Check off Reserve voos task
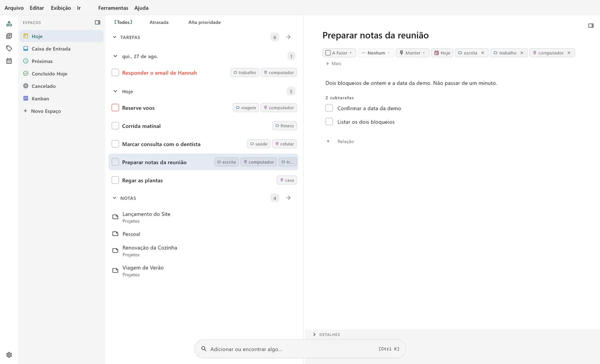Screen dimensions: 600x364 pyautogui.click(x=115, y=108)
